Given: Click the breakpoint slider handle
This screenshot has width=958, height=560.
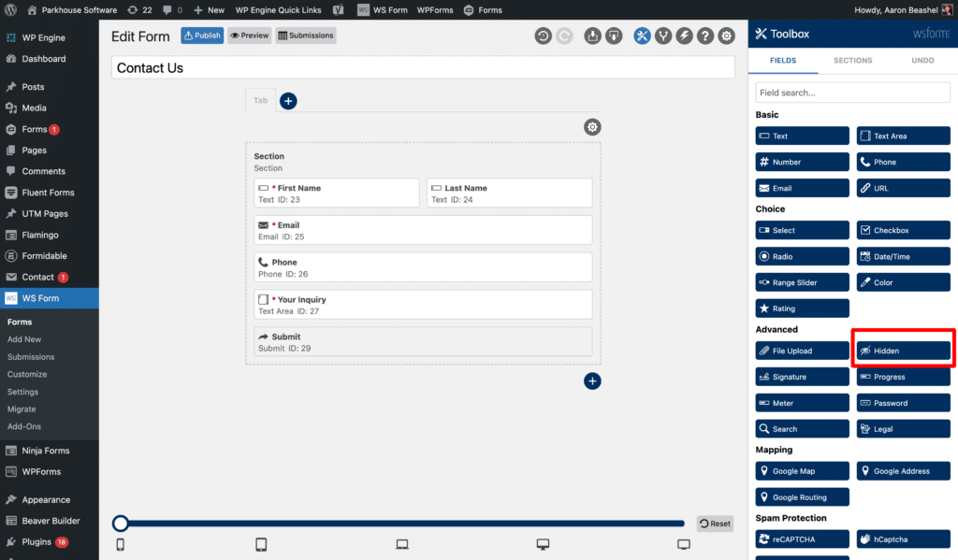Looking at the screenshot, I should pyautogui.click(x=121, y=524).
